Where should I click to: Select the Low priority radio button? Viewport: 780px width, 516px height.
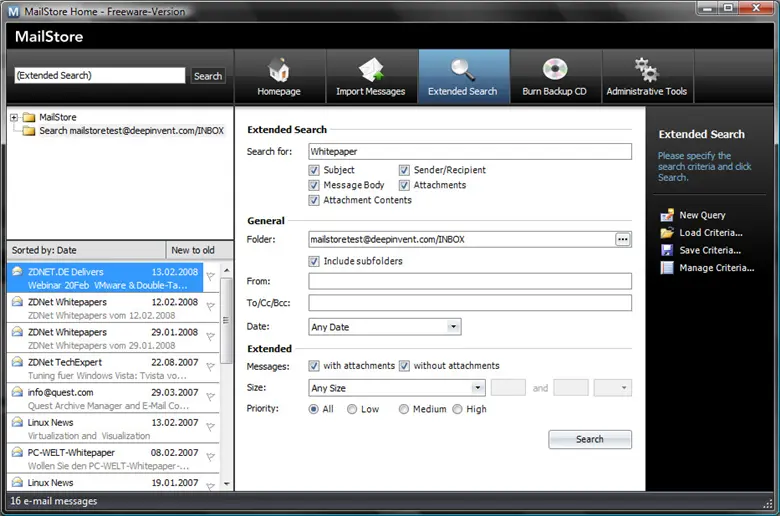coord(352,409)
